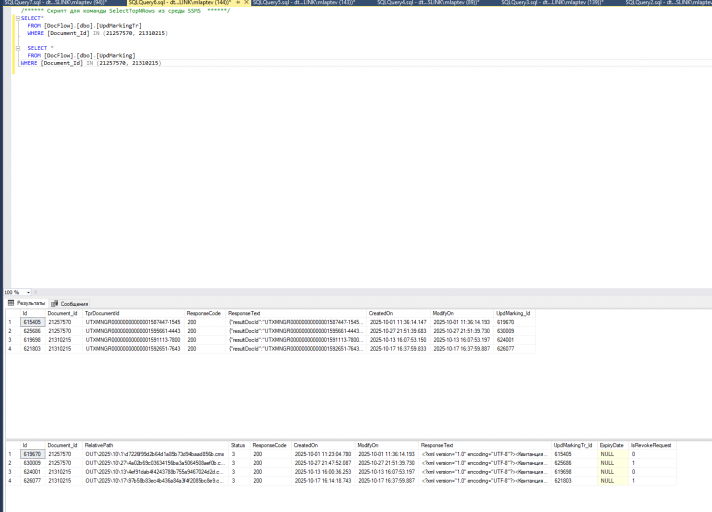This screenshot has width=712, height=512.
Task: Select the active SQLQuery6.sql tab
Action: click(x=179, y=3)
